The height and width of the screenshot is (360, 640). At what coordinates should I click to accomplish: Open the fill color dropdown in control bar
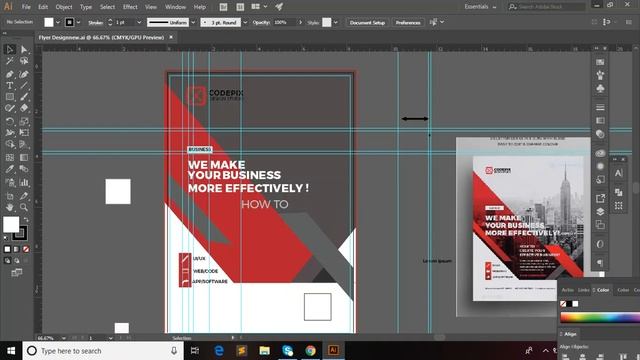coord(58,22)
